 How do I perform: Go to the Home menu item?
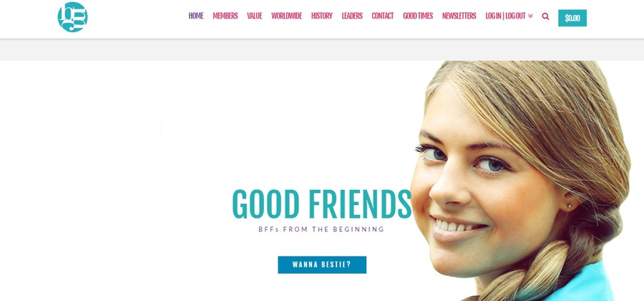196,16
